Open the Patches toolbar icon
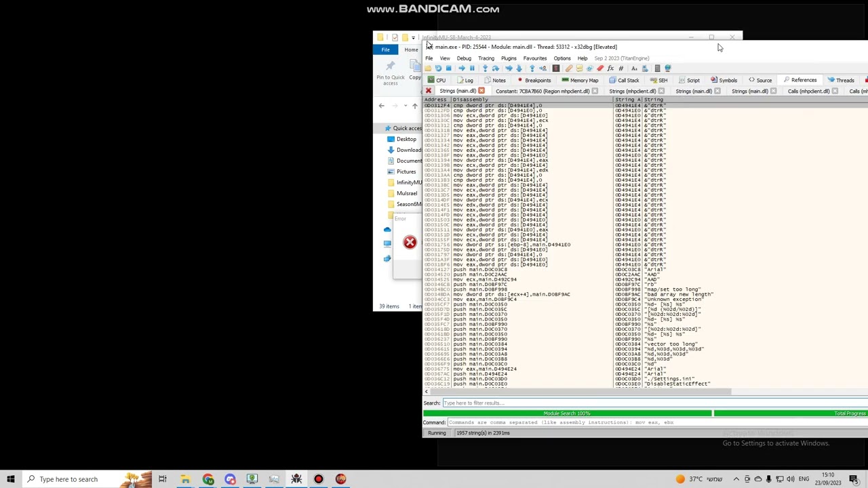868x488 pixels. pos(569,68)
